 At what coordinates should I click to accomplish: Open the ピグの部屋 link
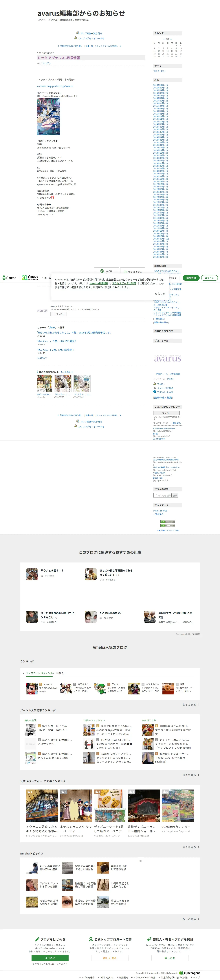coord(175,374)
